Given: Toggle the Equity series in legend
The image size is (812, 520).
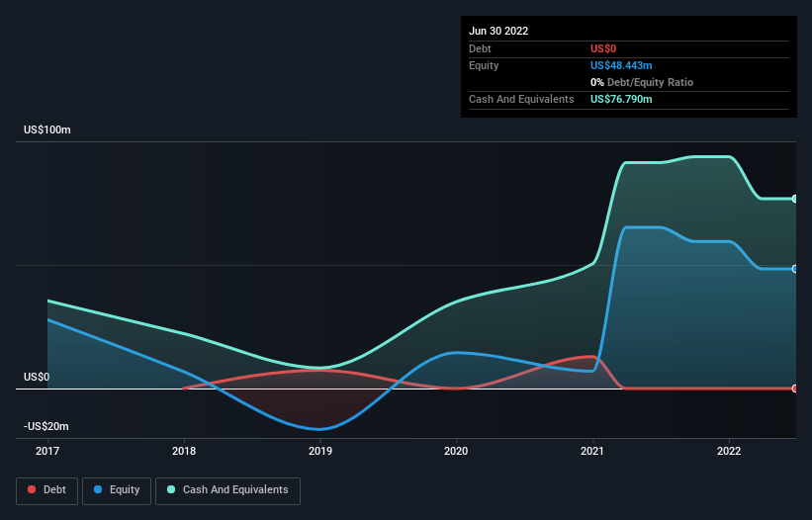Looking at the screenshot, I should [117, 490].
